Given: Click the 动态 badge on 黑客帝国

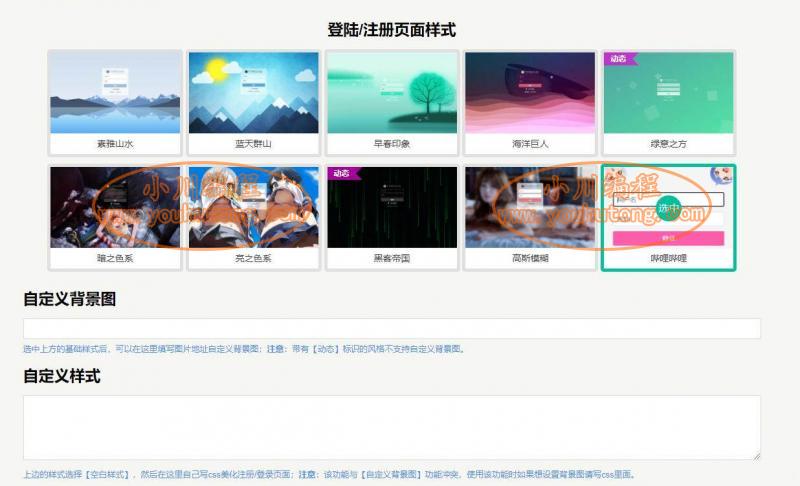Looking at the screenshot, I should coord(341,174).
